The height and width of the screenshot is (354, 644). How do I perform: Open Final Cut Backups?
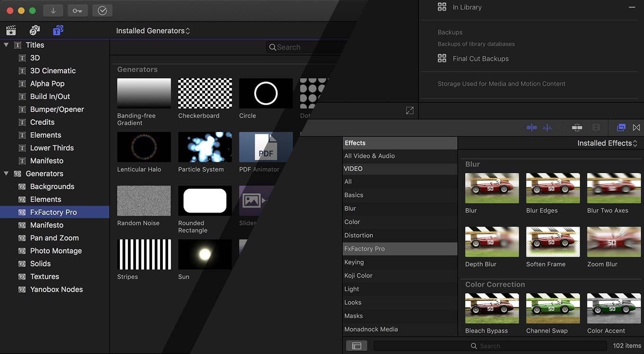480,58
